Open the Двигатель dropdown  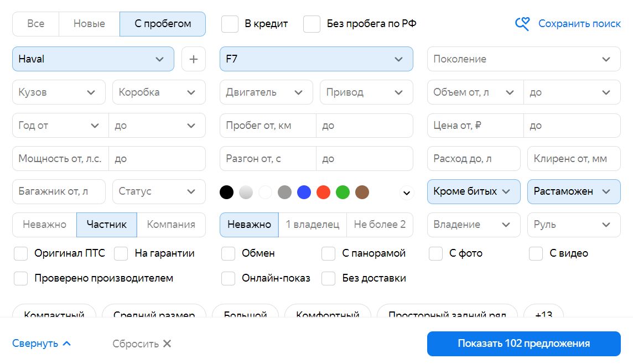(267, 92)
